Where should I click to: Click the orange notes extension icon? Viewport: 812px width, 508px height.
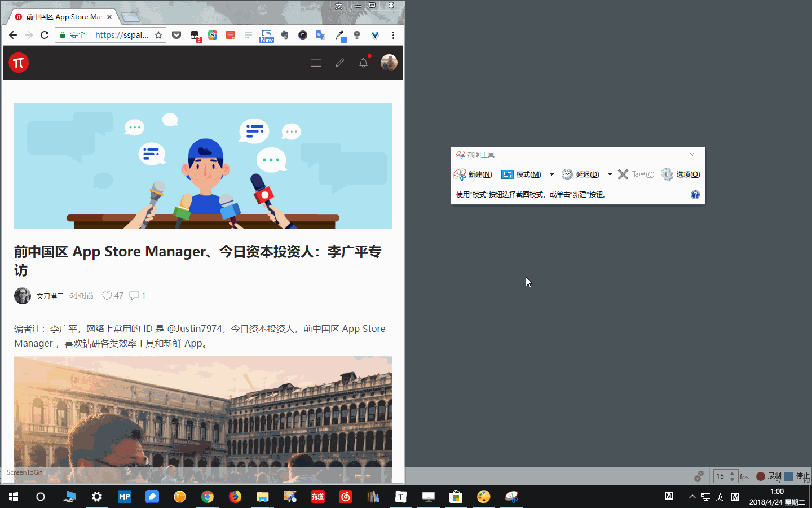[x=231, y=35]
